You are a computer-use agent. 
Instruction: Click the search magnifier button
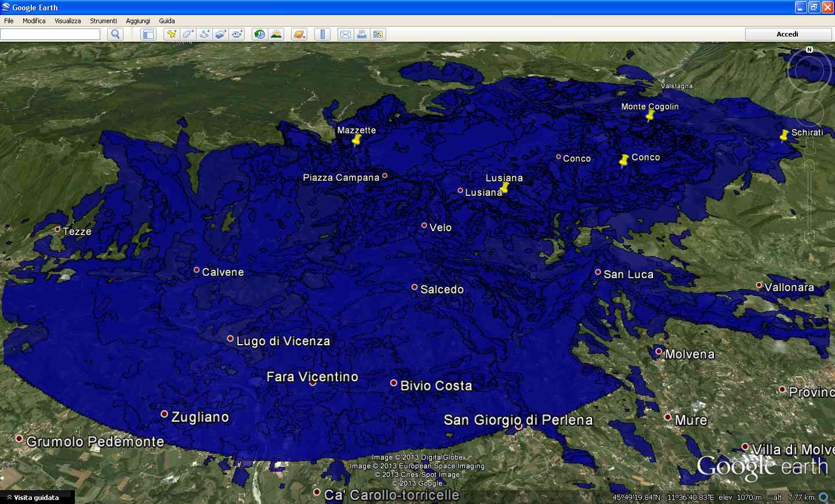115,34
